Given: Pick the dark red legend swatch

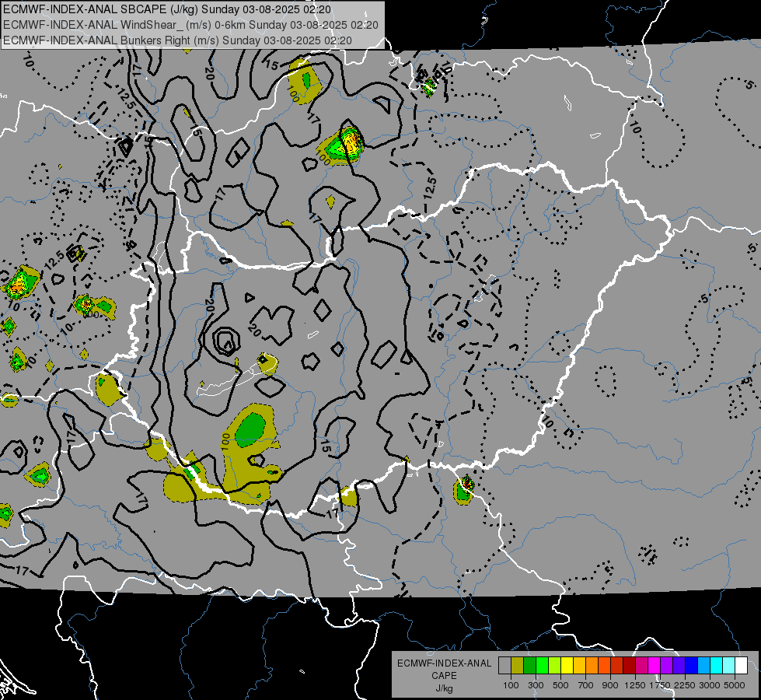Looking at the screenshot, I should coord(629,666).
